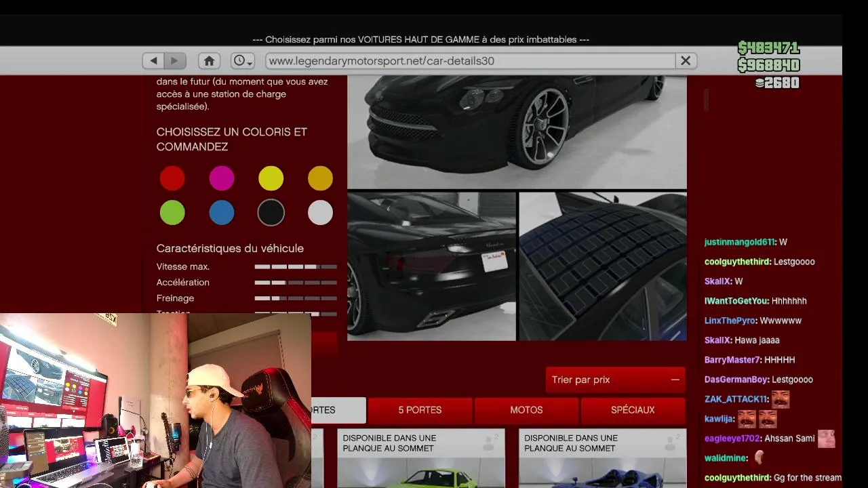Click the message Gg for the stream

807,478
